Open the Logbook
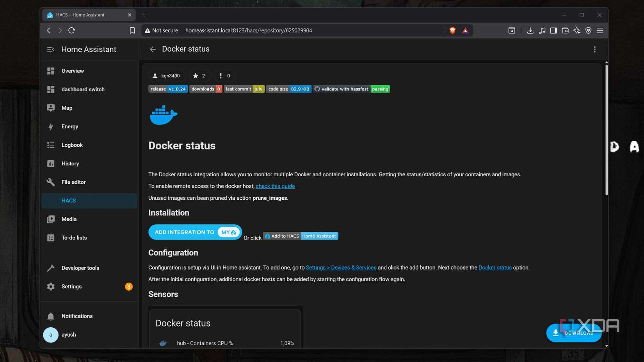The image size is (644, 362). (72, 145)
